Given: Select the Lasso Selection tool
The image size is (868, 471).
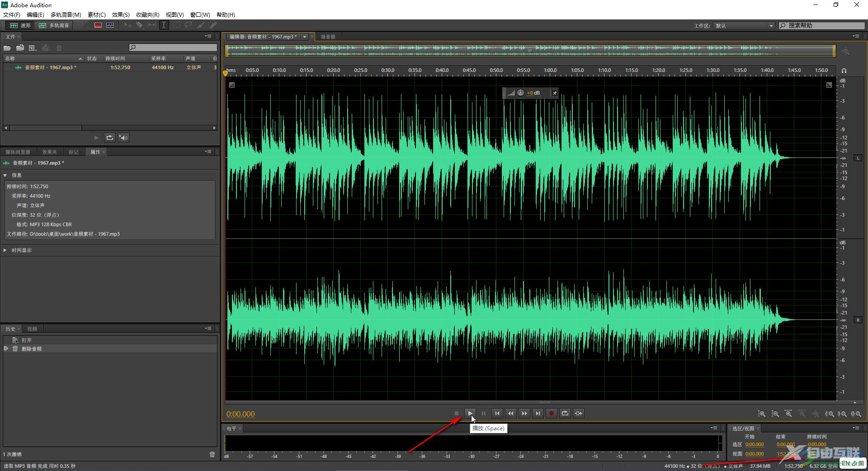Looking at the screenshot, I should (188, 25).
